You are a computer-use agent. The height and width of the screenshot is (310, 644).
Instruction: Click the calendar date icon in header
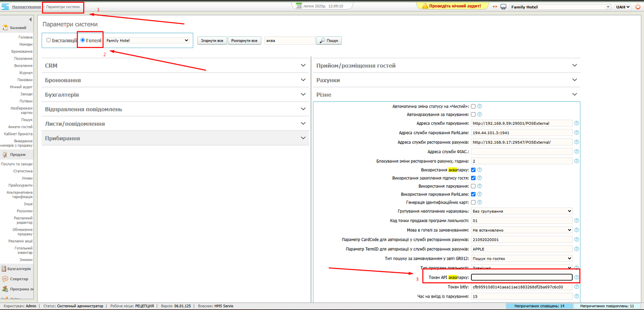coord(299,6)
